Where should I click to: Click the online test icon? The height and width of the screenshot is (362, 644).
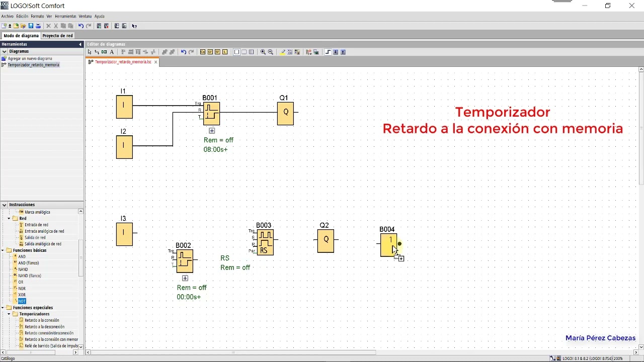coord(316,52)
